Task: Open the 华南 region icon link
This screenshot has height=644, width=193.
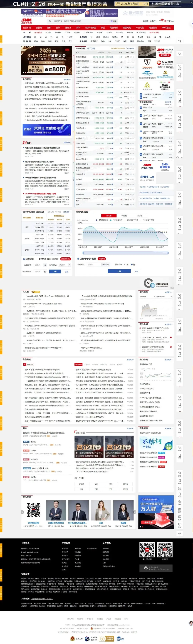Action: 100,32
